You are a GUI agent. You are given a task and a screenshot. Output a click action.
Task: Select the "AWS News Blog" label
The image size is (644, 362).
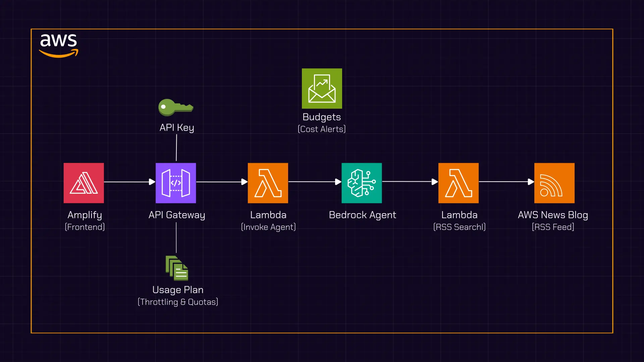(553, 215)
